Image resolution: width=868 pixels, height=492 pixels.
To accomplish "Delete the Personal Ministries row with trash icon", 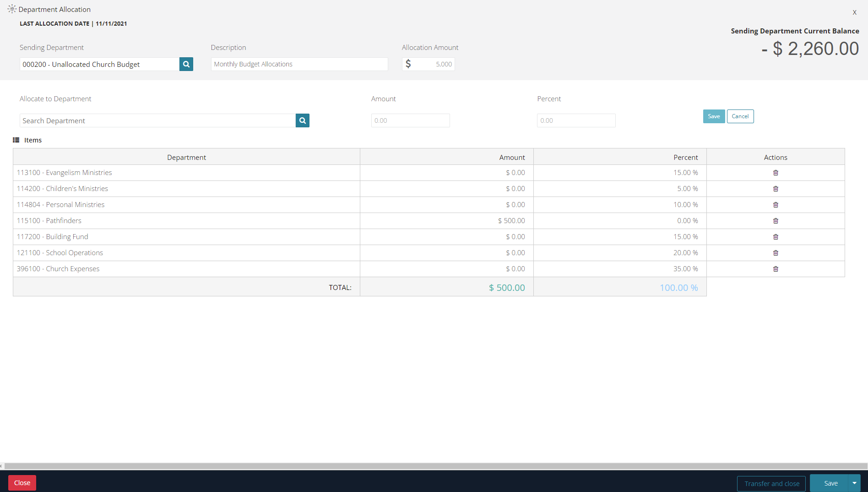I will click(x=776, y=205).
